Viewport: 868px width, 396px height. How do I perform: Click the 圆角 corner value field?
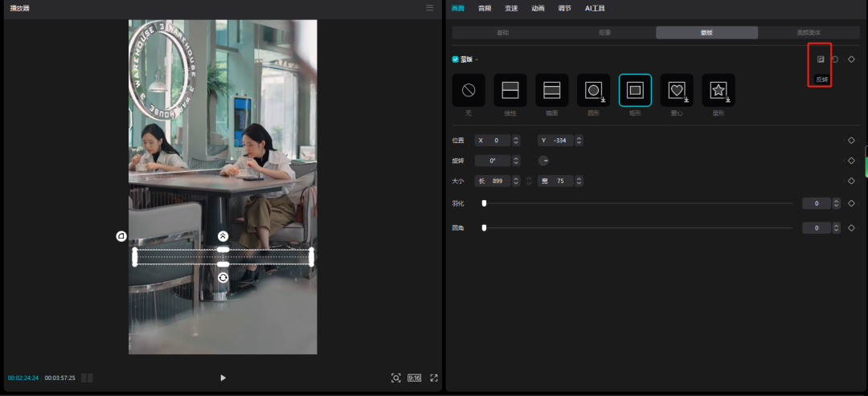817,228
